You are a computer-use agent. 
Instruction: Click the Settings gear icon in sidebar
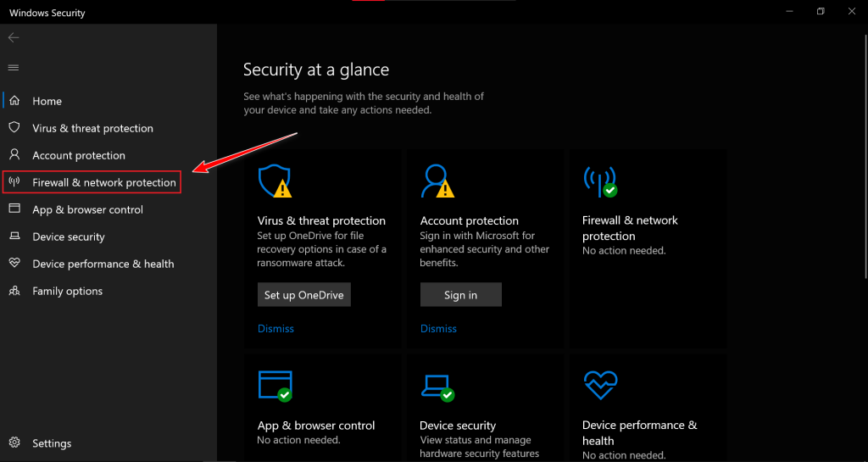(x=14, y=443)
